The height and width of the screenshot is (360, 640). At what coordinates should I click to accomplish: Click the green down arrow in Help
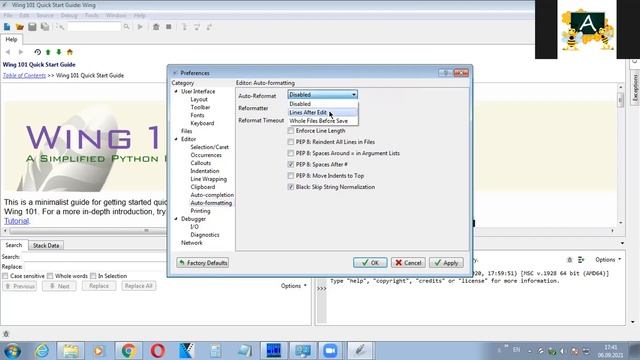pyautogui.click(x=59, y=52)
